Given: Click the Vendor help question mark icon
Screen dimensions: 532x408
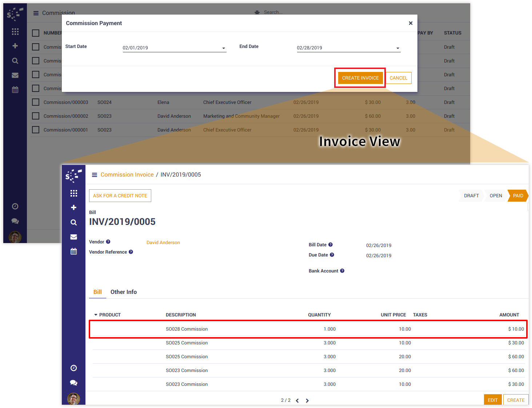Looking at the screenshot, I should coord(108,242).
